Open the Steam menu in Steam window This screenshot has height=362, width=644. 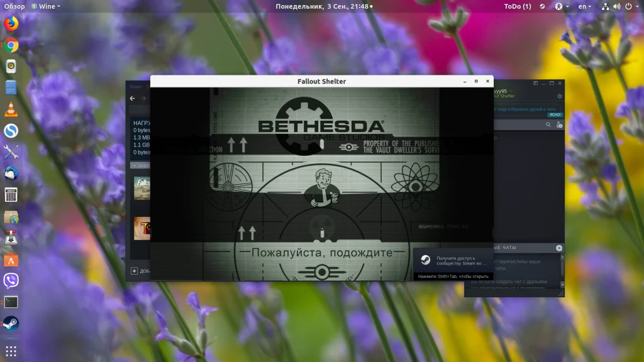(x=136, y=87)
